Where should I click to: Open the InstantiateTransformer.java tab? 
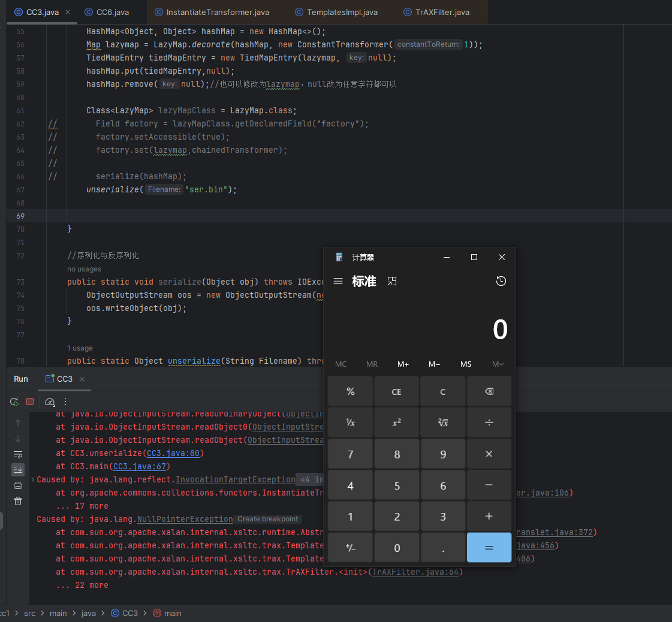[x=212, y=12]
